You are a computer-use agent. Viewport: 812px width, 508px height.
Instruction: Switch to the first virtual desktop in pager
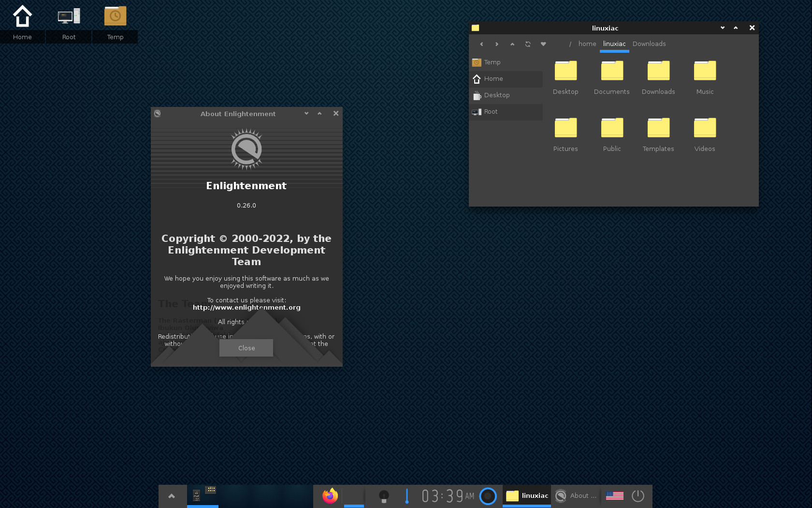click(x=203, y=496)
